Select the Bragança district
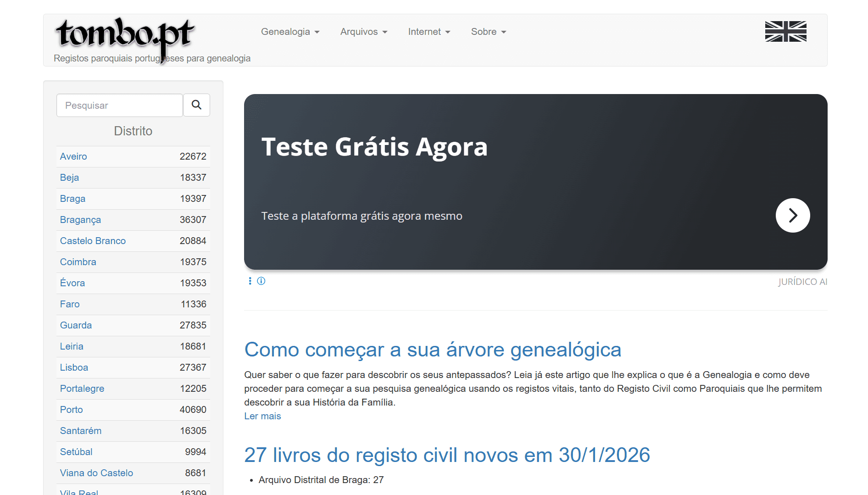The width and height of the screenshot is (868, 495). 80,220
